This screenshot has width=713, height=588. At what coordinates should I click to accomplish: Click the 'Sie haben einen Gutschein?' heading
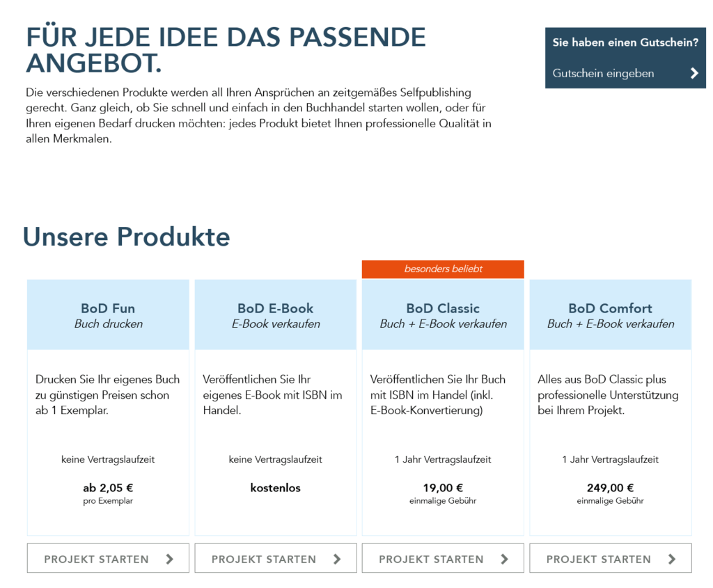point(625,42)
